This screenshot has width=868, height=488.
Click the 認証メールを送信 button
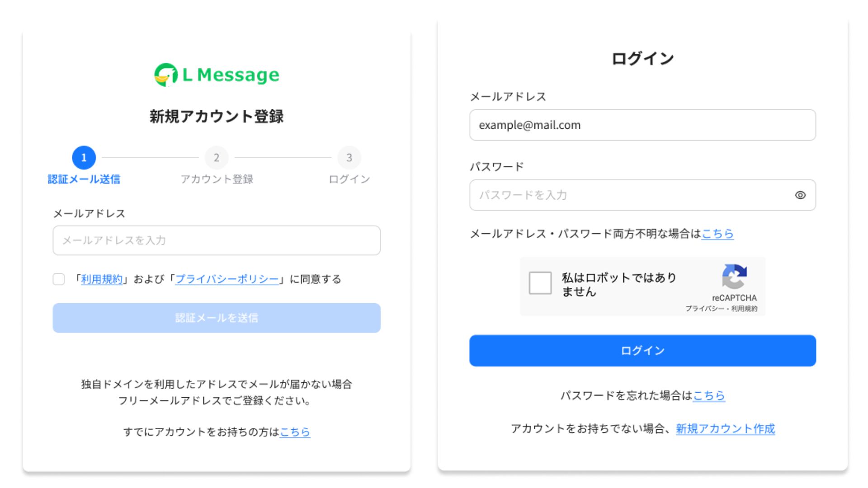(x=217, y=318)
